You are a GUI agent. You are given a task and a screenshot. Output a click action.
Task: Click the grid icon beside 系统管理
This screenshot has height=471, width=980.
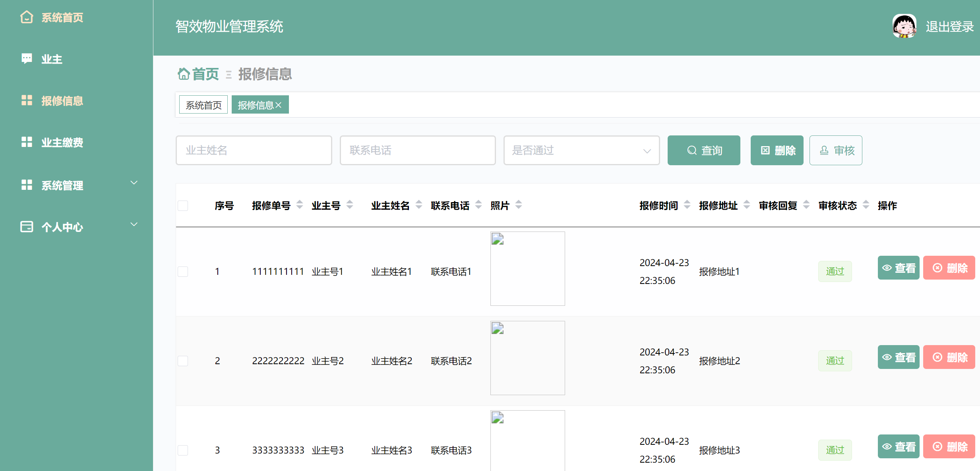[27, 185]
